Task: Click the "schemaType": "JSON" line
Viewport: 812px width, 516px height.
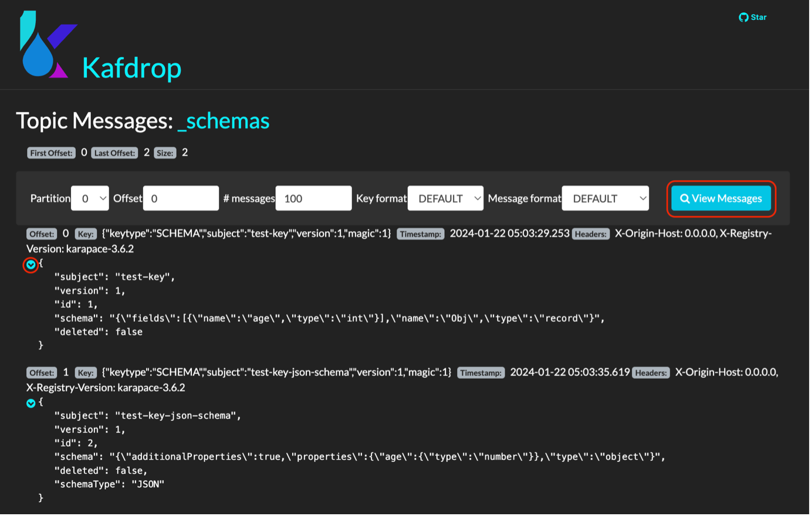Action: tap(109, 484)
